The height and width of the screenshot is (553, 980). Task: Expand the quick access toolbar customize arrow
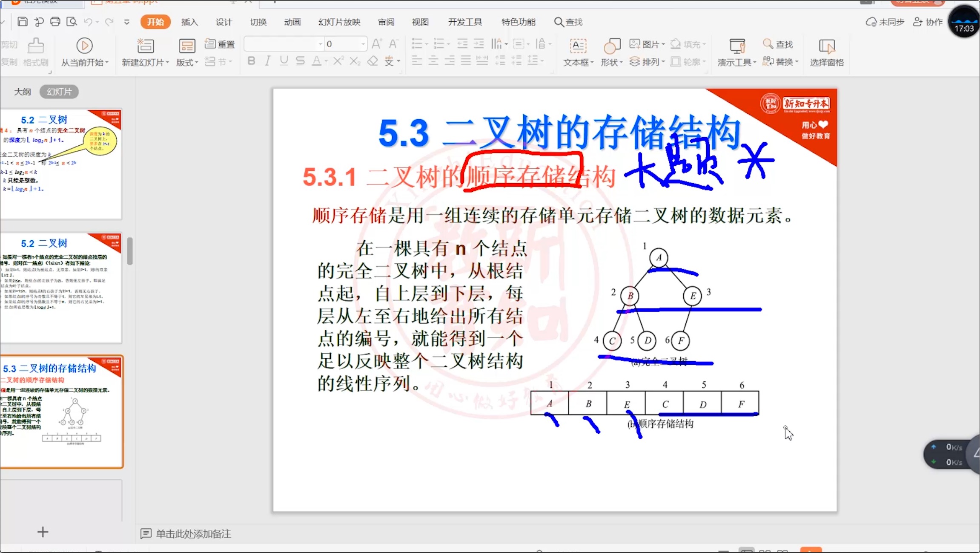pyautogui.click(x=127, y=22)
